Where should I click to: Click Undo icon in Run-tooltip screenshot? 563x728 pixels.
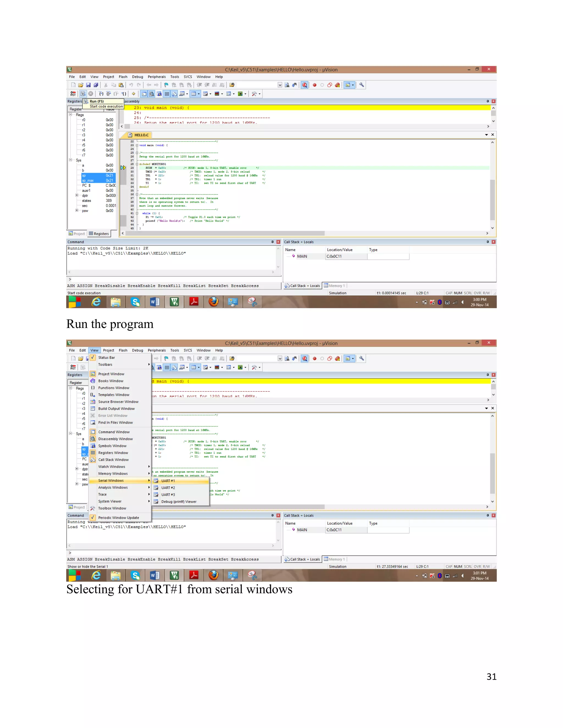pos(131,85)
